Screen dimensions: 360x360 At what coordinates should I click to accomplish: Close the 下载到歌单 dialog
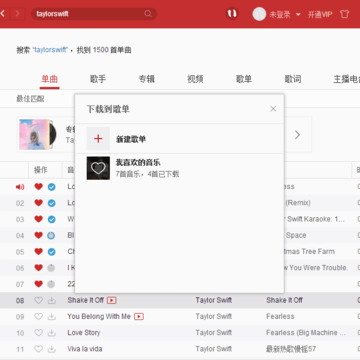273,109
